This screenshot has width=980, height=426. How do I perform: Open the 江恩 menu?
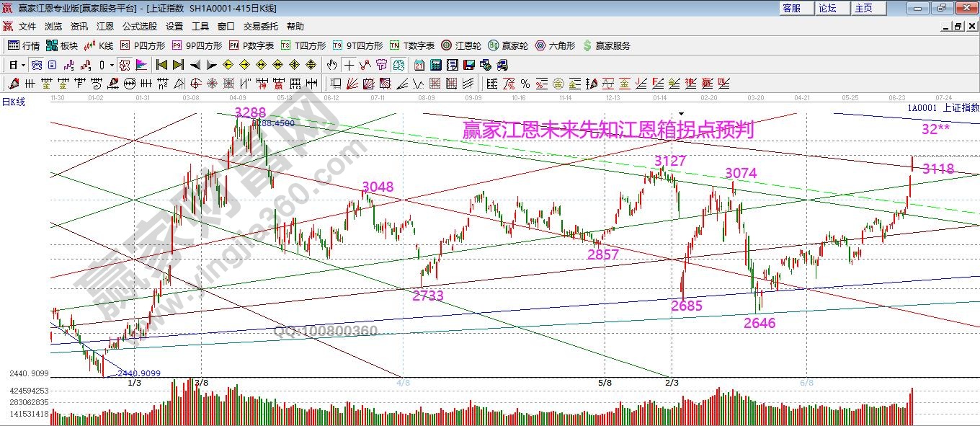coord(105,27)
